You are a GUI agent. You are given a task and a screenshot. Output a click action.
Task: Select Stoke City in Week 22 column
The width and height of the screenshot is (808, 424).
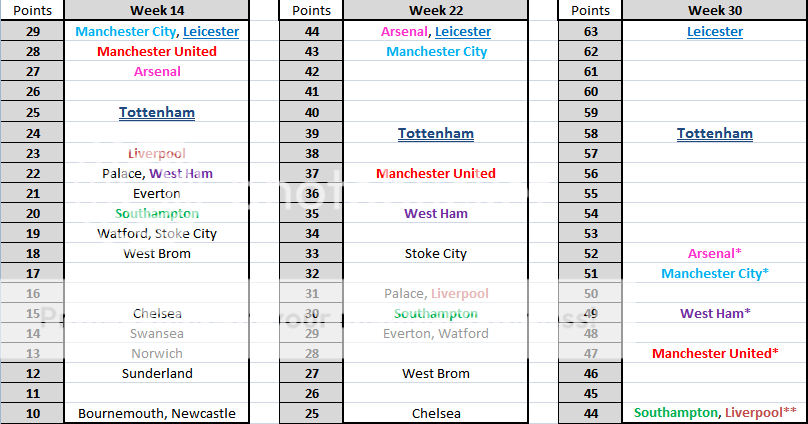click(x=436, y=253)
